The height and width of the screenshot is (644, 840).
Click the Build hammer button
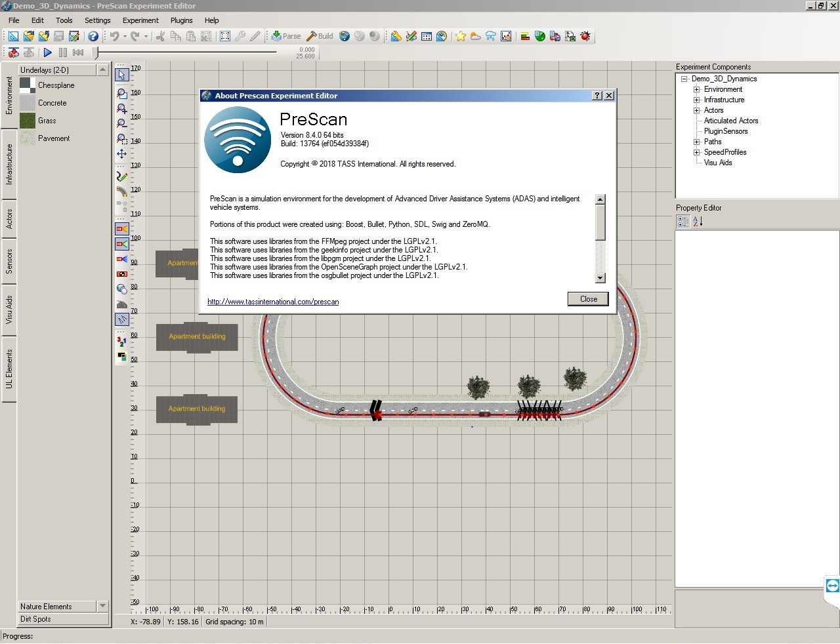tap(320, 36)
